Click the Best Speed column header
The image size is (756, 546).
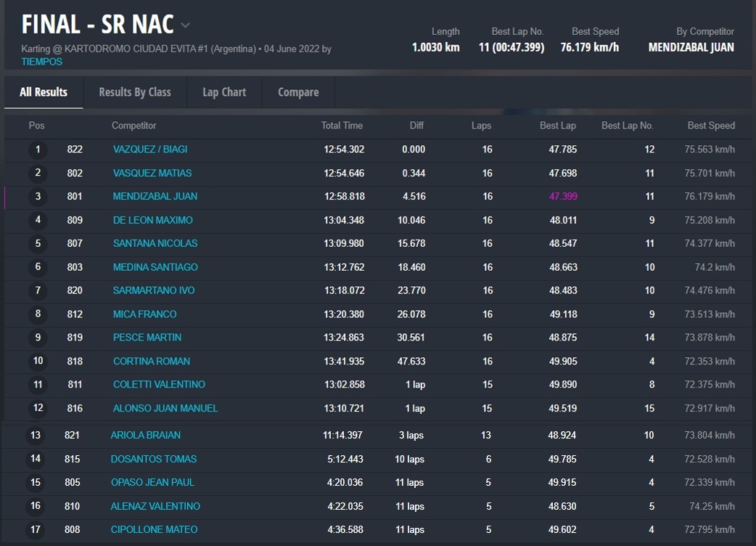pyautogui.click(x=711, y=126)
